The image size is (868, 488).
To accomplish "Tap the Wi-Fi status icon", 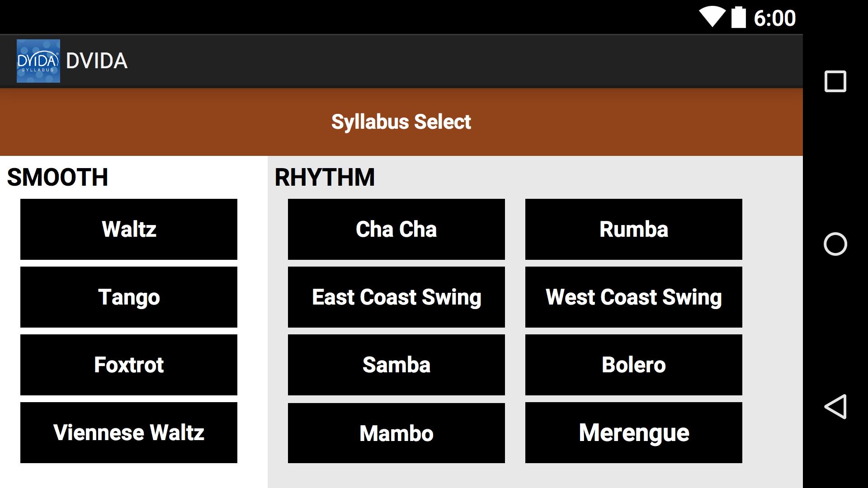I will point(712,18).
